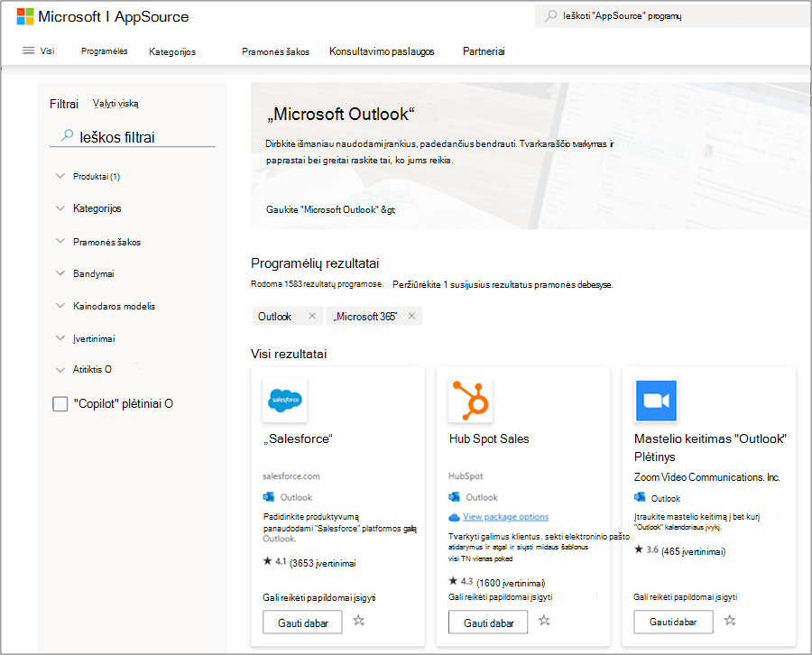Open the HubSpot Sales logo
The width and height of the screenshot is (812, 655).
click(x=470, y=401)
